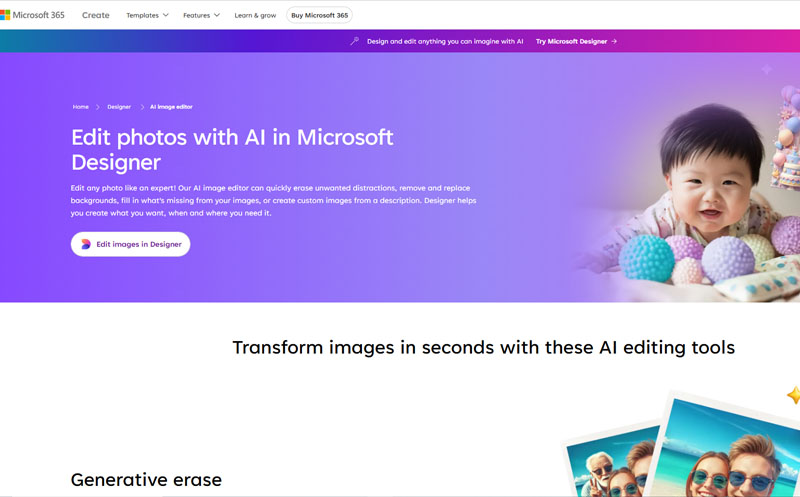Open the Learn & grow menu
This screenshot has width=800, height=497.
tap(255, 15)
